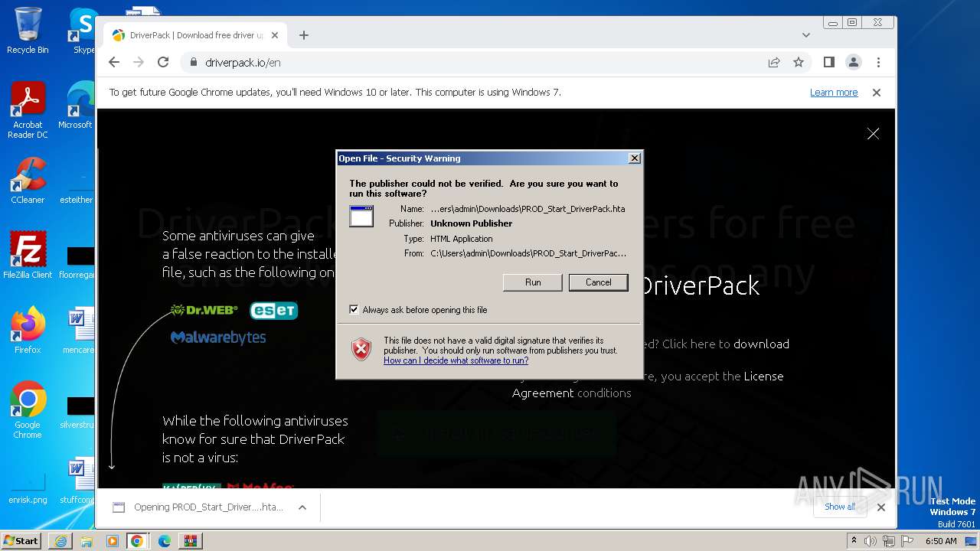This screenshot has height=551, width=980.
Task: Click Cancel in the Security Warning dialog
Action: (598, 282)
